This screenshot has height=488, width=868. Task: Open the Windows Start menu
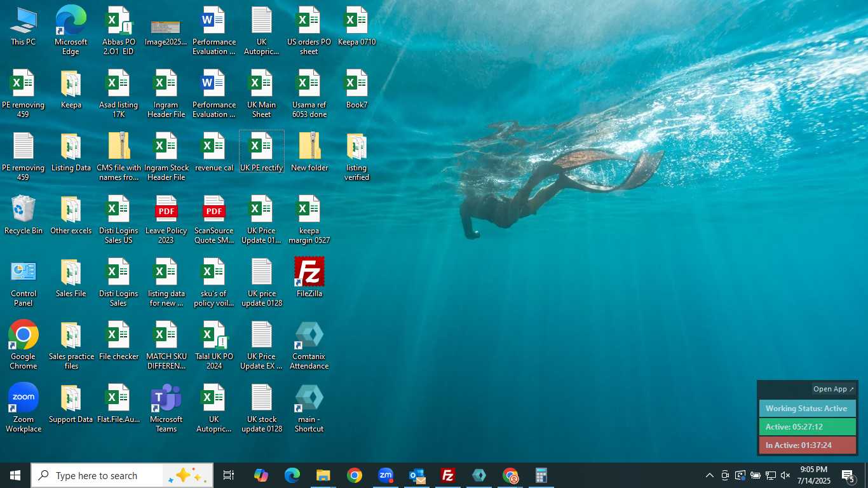(x=15, y=475)
